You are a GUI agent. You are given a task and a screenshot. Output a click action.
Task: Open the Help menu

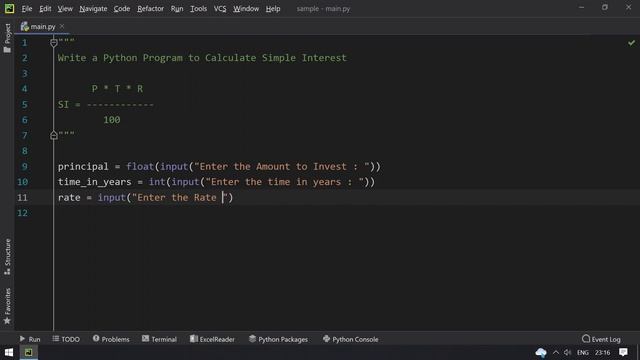click(x=273, y=9)
